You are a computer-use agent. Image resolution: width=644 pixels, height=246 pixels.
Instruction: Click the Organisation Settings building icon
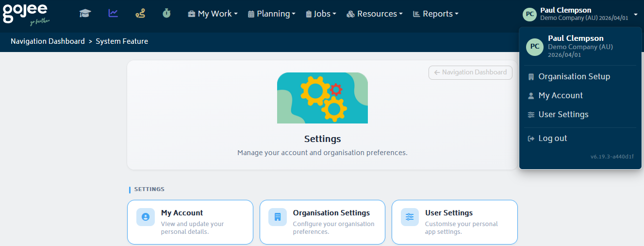point(277,217)
